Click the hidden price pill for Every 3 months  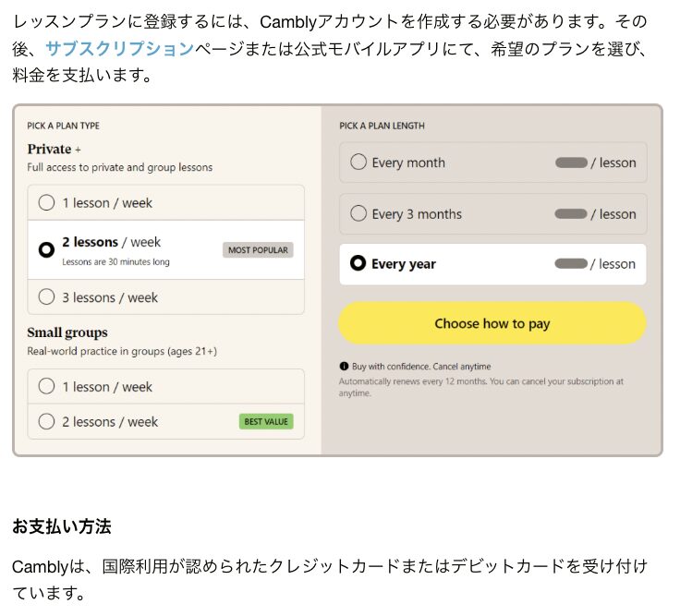click(x=571, y=213)
